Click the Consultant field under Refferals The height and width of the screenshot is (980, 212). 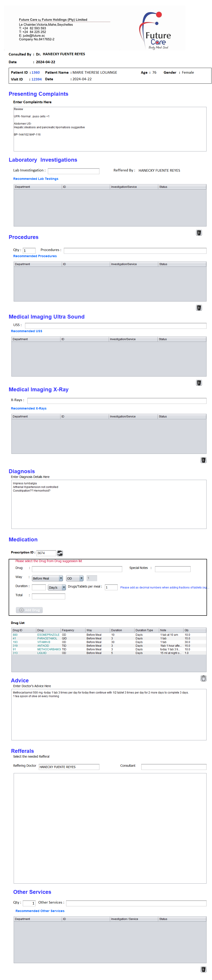point(173,767)
